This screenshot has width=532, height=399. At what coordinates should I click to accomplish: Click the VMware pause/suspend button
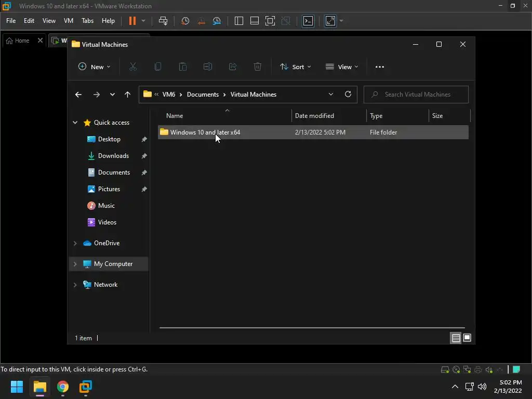tap(132, 21)
